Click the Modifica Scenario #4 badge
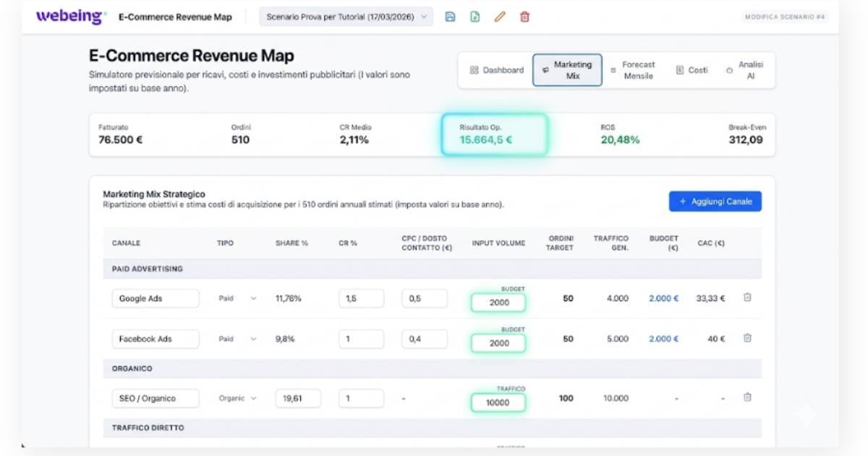The width and height of the screenshot is (868, 456). tap(786, 17)
